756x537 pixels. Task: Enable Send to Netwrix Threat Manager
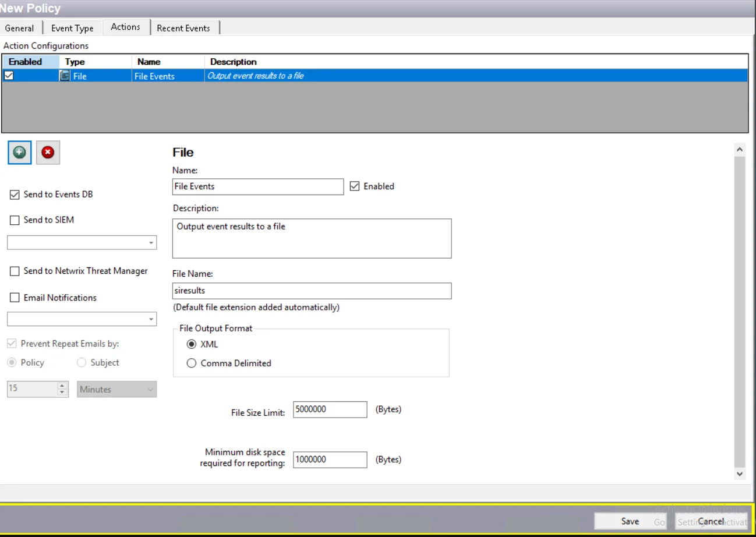15,271
